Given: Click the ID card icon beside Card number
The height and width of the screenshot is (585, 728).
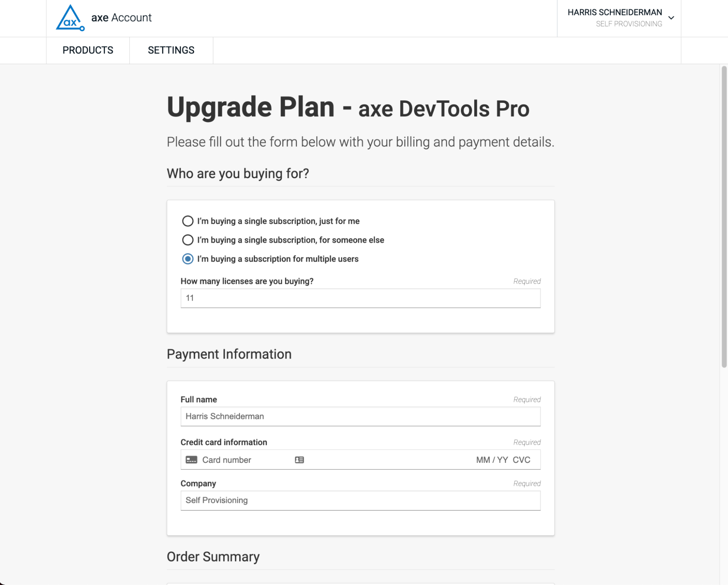Looking at the screenshot, I should pos(299,460).
